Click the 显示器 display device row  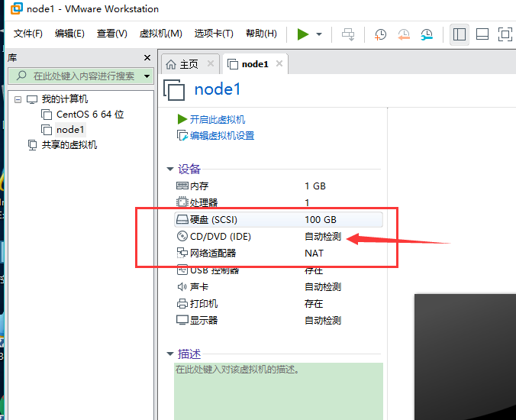pyautogui.click(x=279, y=320)
